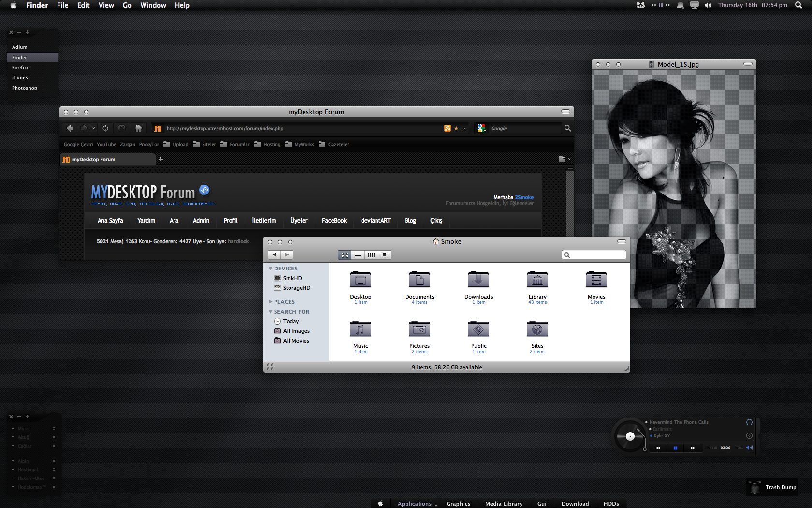This screenshot has width=812, height=508.
Task: Open the Gazeteler bookmarks folder
Action: (x=333, y=144)
